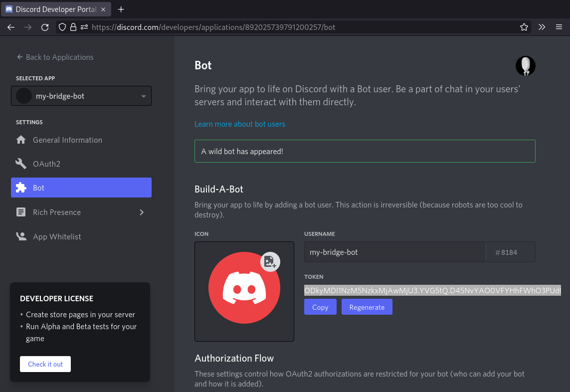The width and height of the screenshot is (570, 392).
Task: Click the address bar URL
Action: click(213, 27)
